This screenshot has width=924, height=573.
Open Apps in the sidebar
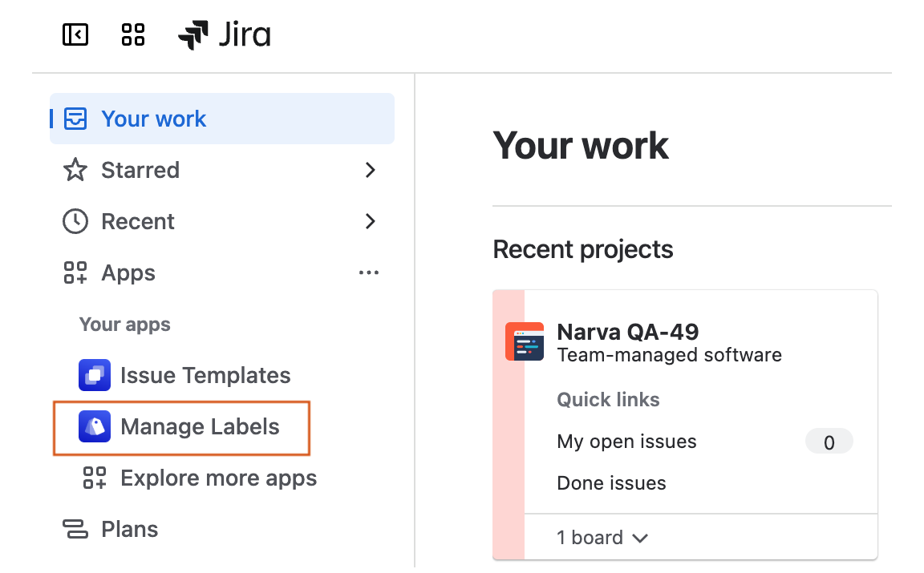tap(128, 273)
